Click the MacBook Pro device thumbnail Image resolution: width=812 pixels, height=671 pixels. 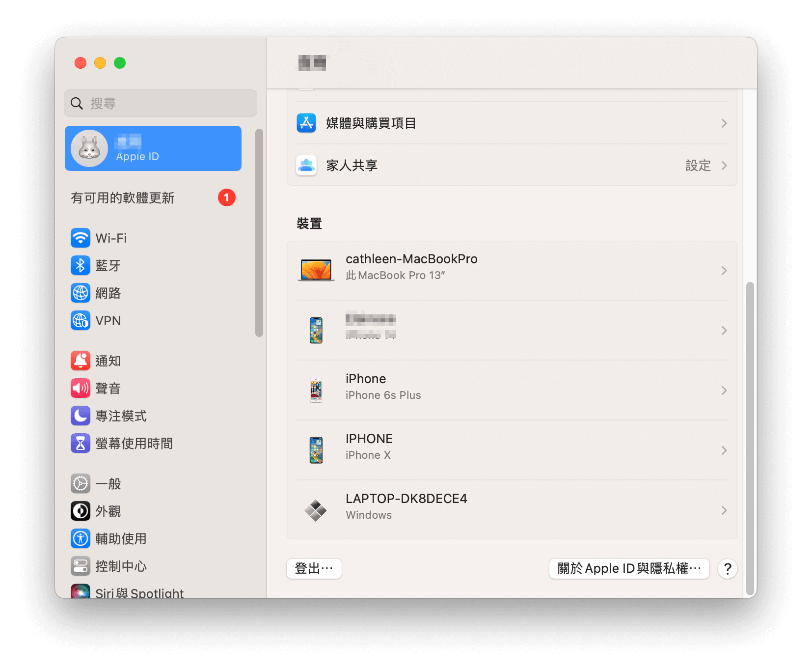click(x=316, y=271)
